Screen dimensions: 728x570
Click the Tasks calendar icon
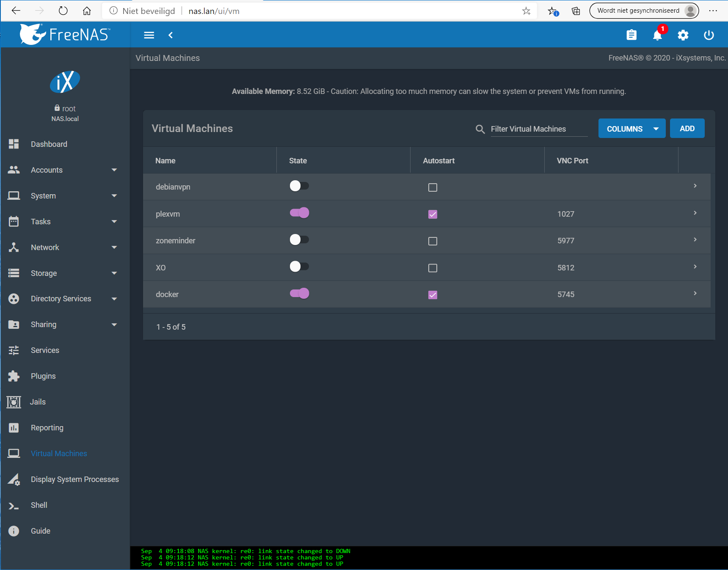coord(14,221)
